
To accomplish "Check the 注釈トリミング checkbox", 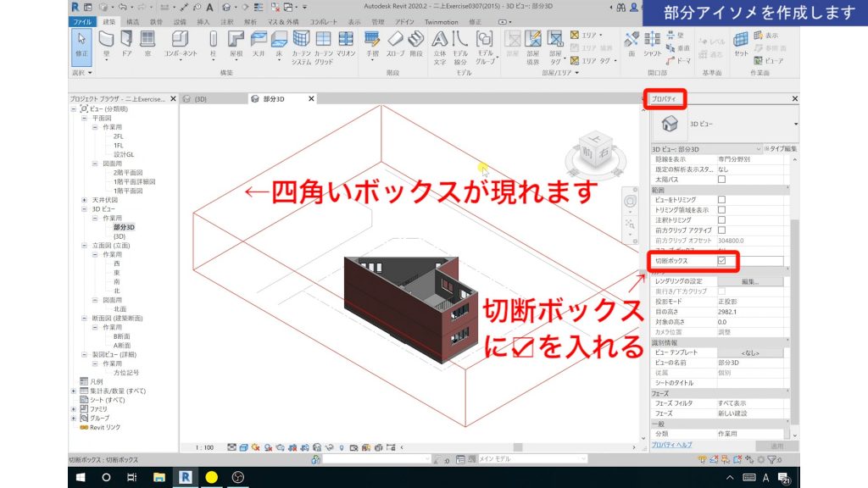I will pyautogui.click(x=721, y=219).
